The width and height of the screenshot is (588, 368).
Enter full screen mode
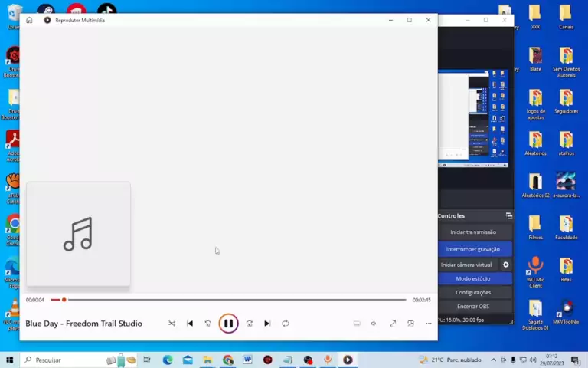coord(392,324)
